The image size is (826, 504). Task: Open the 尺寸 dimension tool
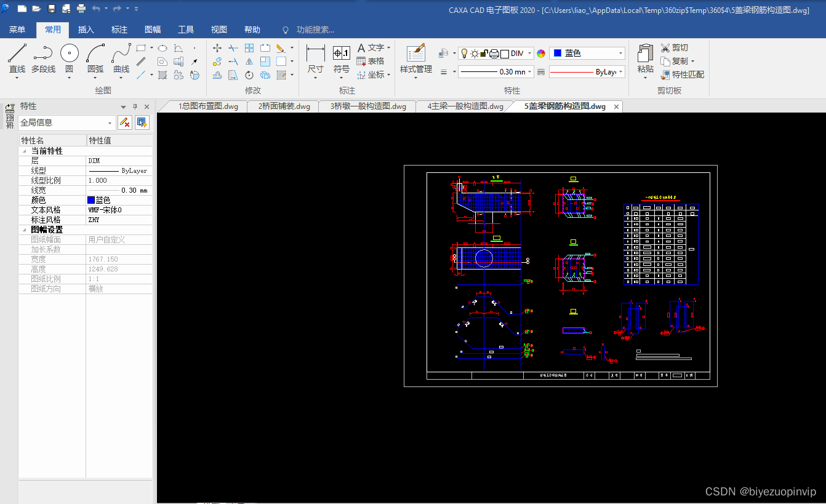point(316,60)
